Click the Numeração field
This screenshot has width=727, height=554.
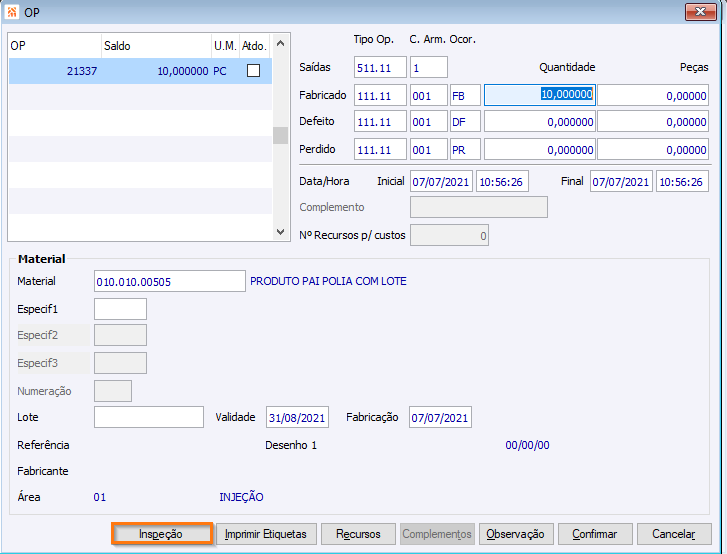coord(113,391)
